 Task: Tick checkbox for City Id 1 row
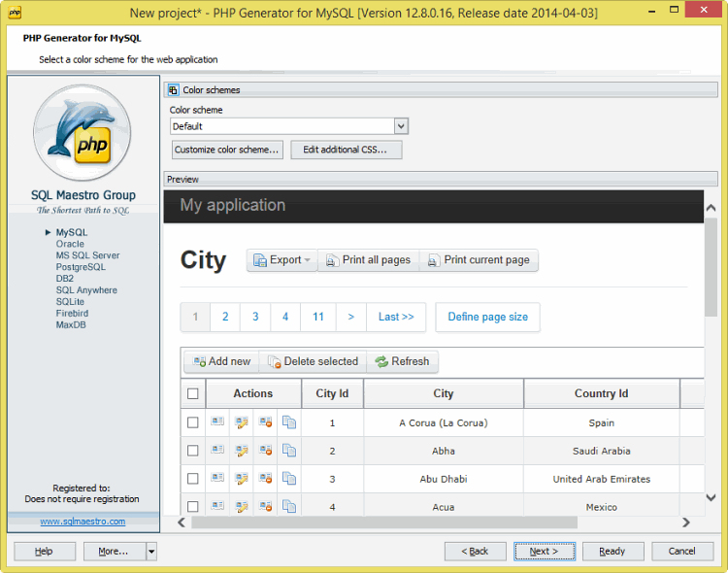coord(193,422)
